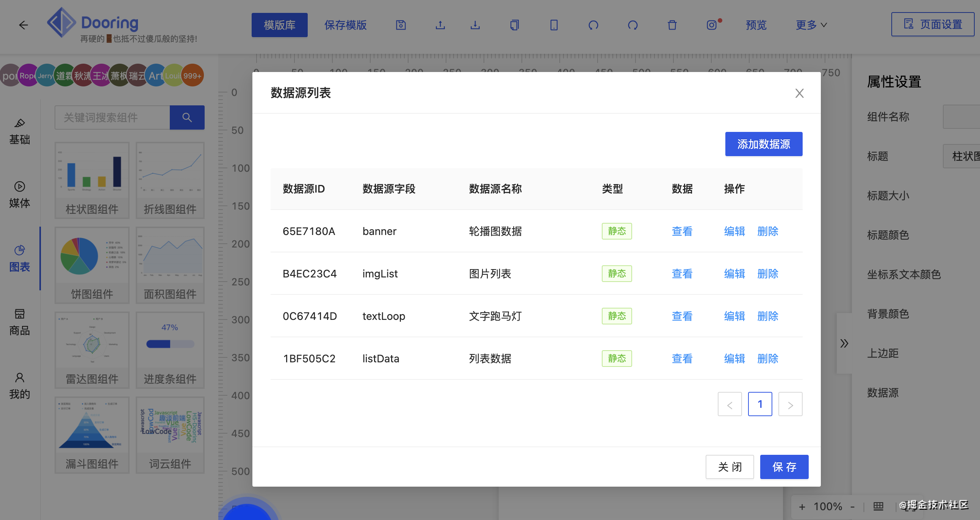Click the zoom out minus icon
This screenshot has width=980, height=520.
(853, 507)
